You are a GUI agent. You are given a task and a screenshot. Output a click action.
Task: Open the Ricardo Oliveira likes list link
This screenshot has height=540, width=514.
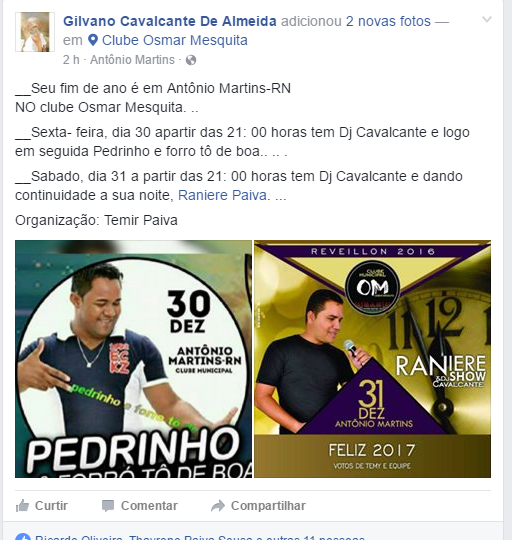coord(78,537)
